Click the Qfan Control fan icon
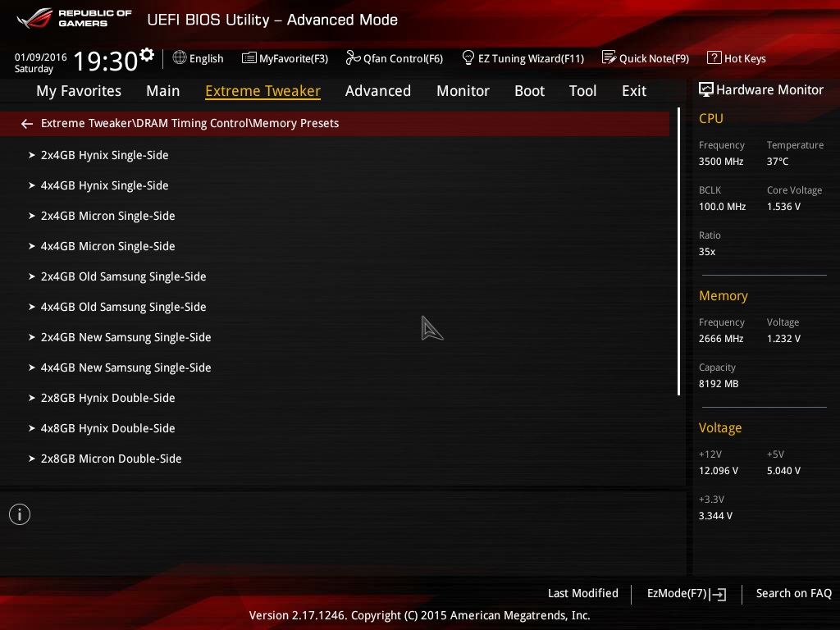Viewport: 840px width, 630px height. point(353,57)
